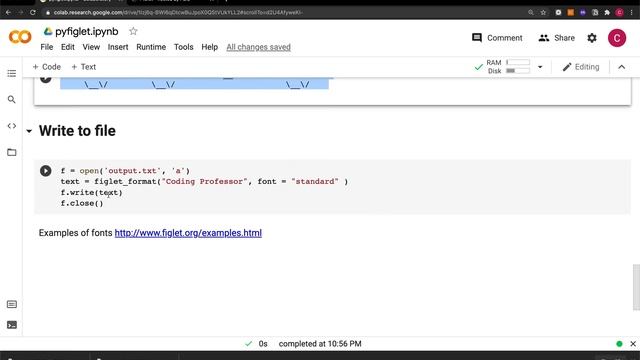Reload the browser page

33,12
